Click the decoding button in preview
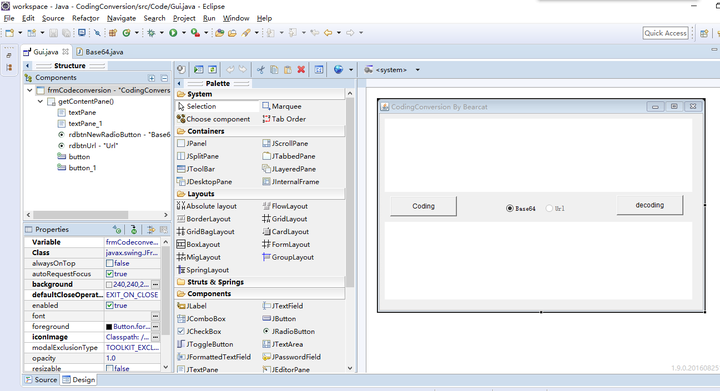Viewport: 720px width, 391px height. point(649,205)
